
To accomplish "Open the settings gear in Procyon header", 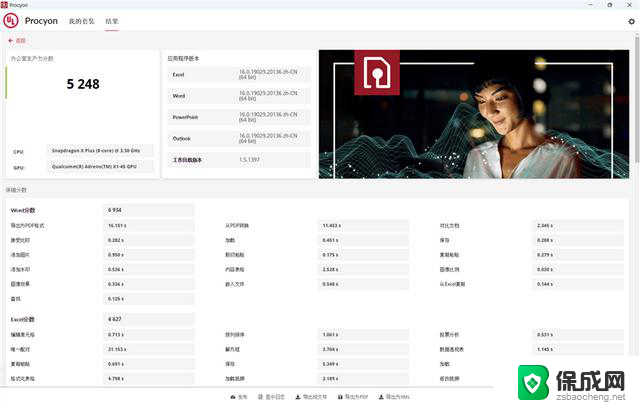I will pos(631,22).
